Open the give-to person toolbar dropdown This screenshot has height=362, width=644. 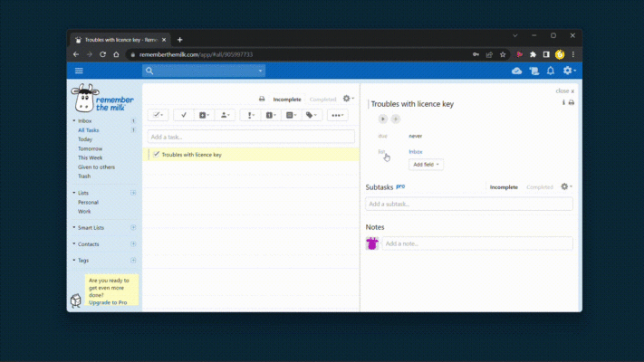pyautogui.click(x=225, y=115)
